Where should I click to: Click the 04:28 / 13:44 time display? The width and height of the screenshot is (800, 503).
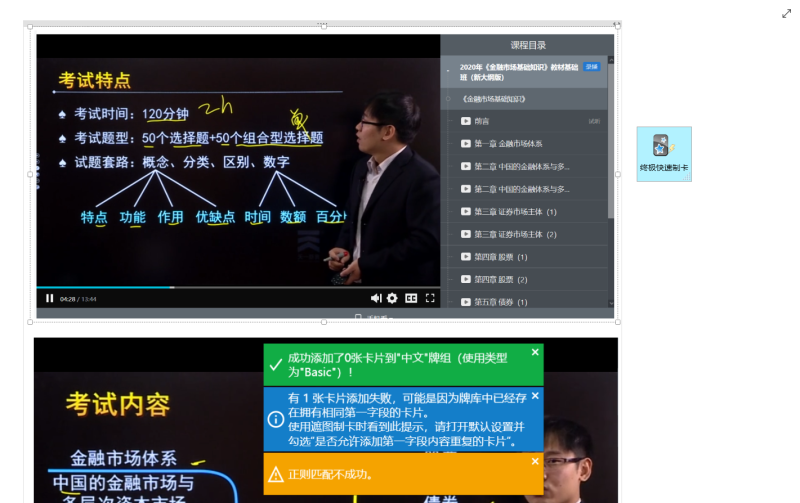click(78, 299)
